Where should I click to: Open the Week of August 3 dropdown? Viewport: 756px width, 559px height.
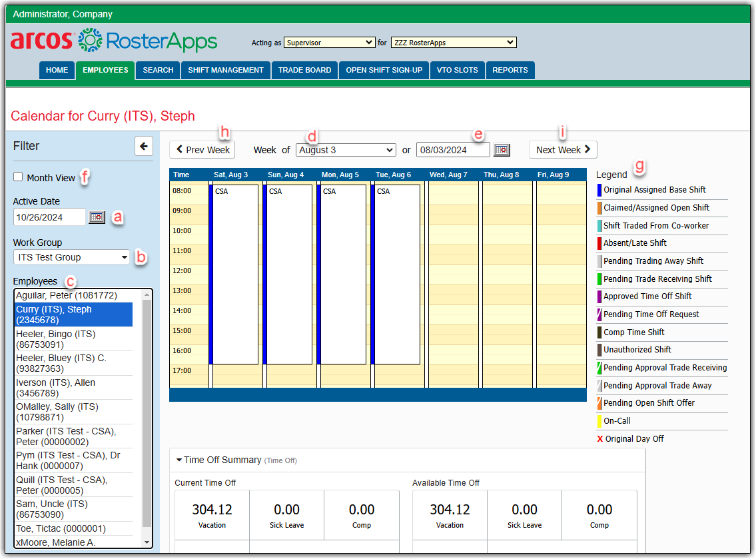[x=346, y=150]
